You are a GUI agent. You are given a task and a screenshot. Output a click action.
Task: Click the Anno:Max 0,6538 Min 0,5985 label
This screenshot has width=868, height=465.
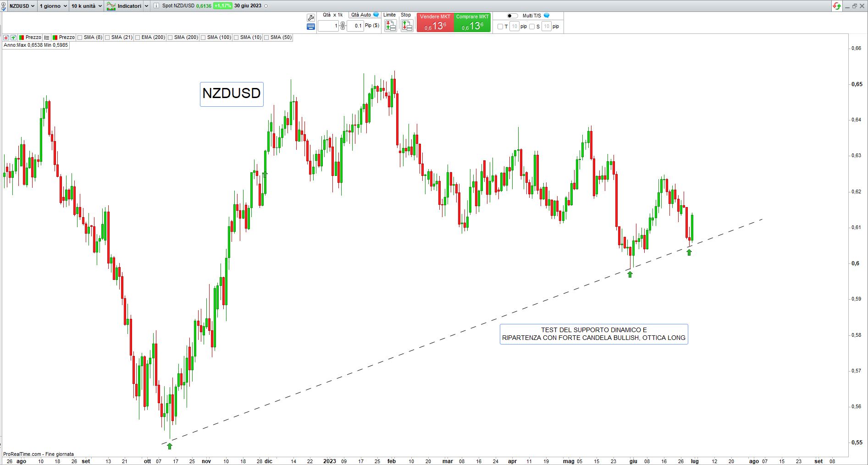pos(36,45)
